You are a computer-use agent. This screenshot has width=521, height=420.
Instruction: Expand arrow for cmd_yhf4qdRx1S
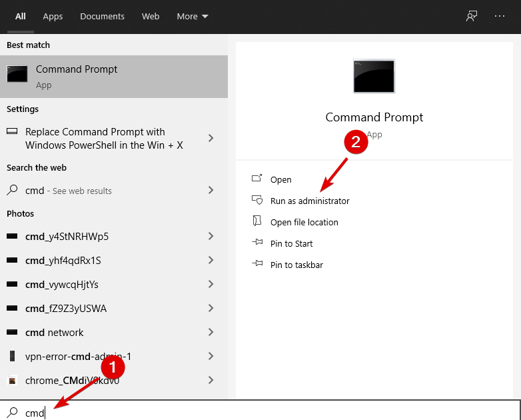pos(211,260)
